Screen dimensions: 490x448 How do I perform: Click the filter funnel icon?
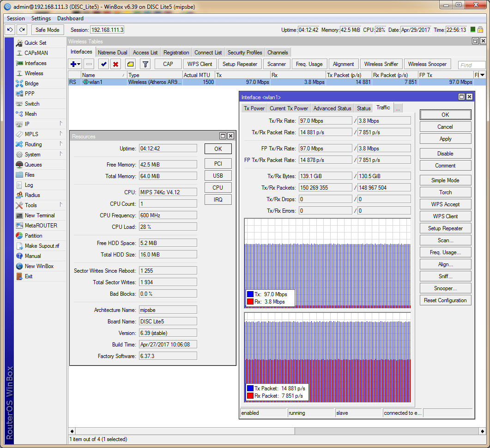coord(145,64)
